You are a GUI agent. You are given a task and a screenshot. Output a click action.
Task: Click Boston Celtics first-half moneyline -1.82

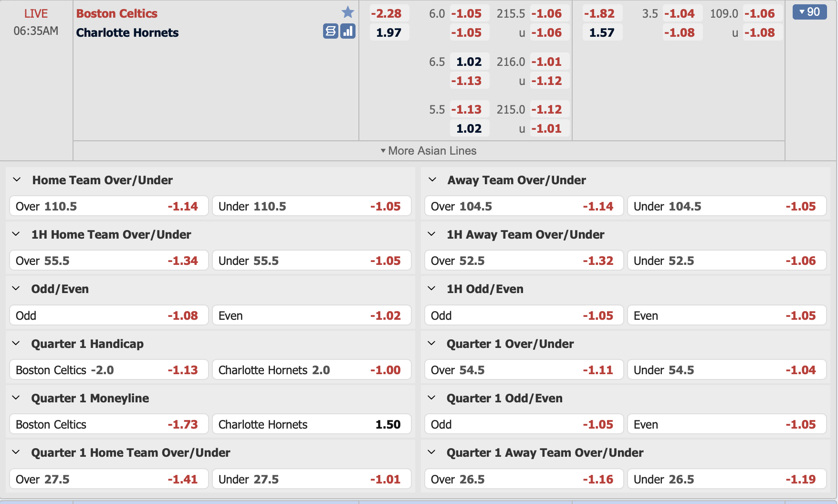[602, 13]
